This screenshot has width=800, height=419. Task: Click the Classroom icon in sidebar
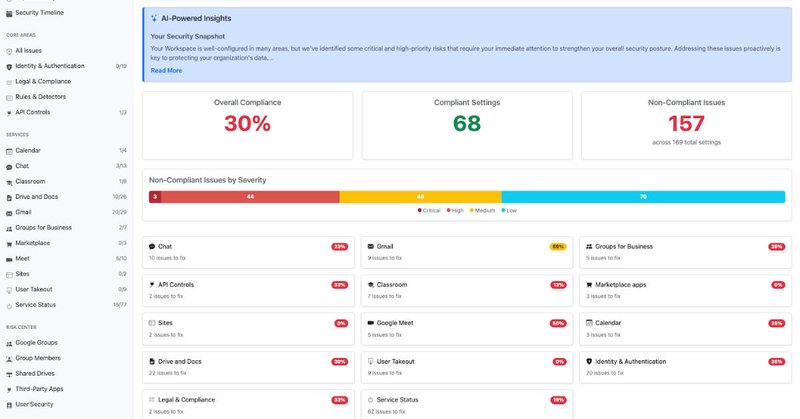pos(9,182)
